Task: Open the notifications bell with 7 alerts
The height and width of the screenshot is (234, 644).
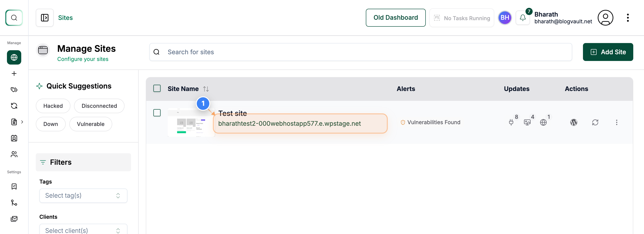Action: 523,17
